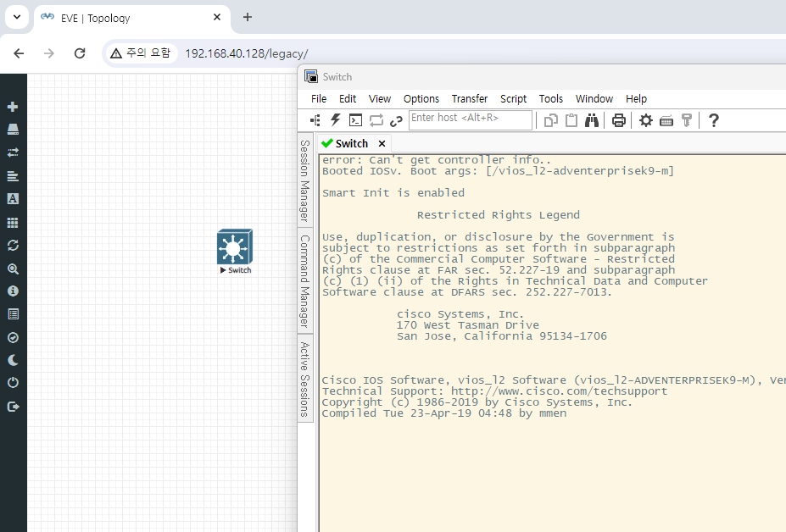Open the browser tab search dropdown arrow
The width and height of the screenshot is (786, 532).
tap(17, 17)
